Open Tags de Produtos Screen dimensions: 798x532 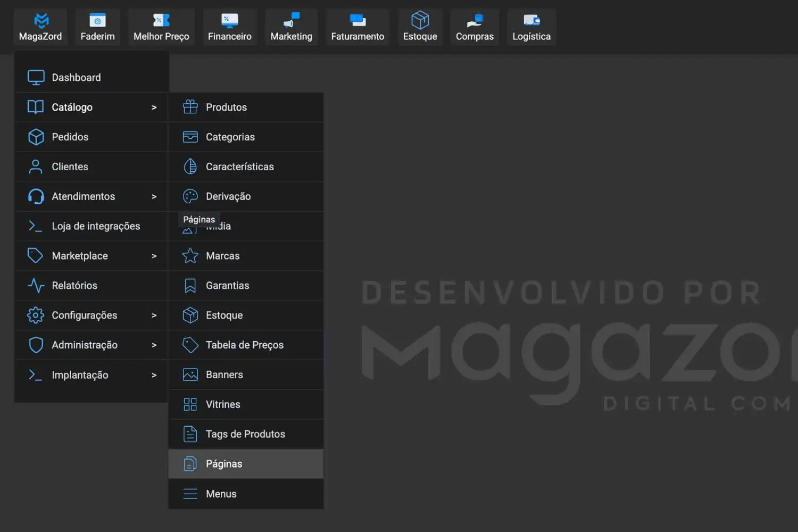pyautogui.click(x=245, y=434)
